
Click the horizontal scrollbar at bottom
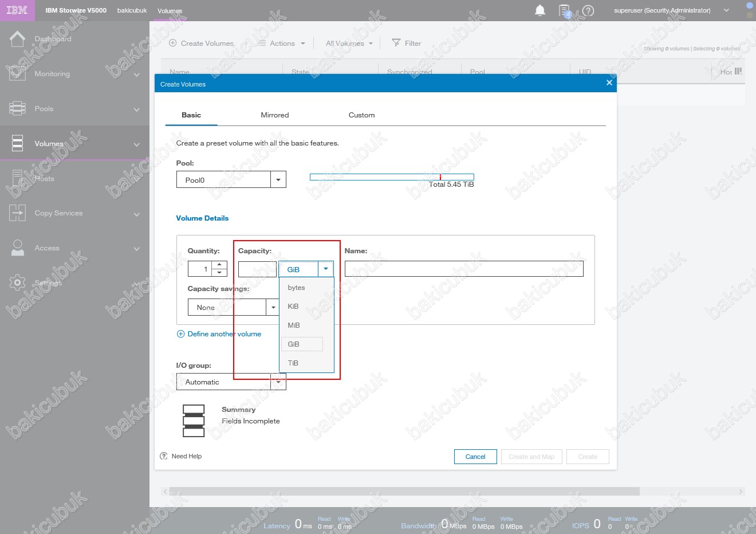coord(404,492)
